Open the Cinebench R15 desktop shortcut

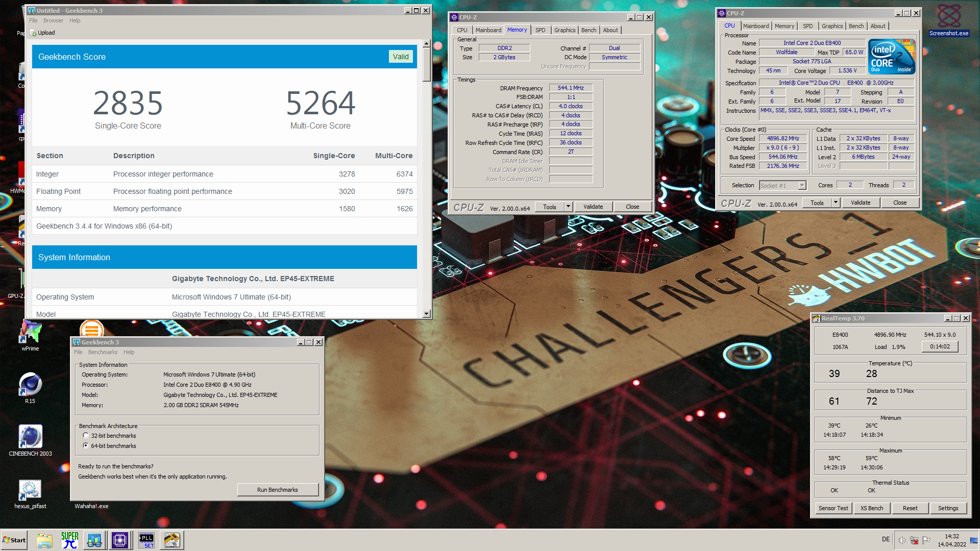point(30,388)
